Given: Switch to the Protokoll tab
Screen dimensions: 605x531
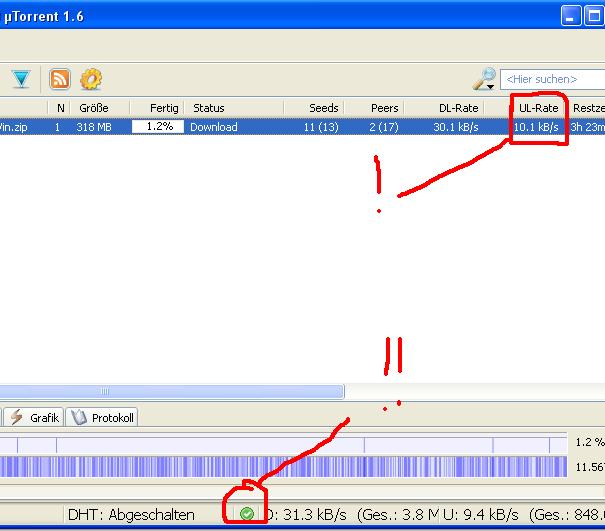Looking at the screenshot, I should point(102,418).
